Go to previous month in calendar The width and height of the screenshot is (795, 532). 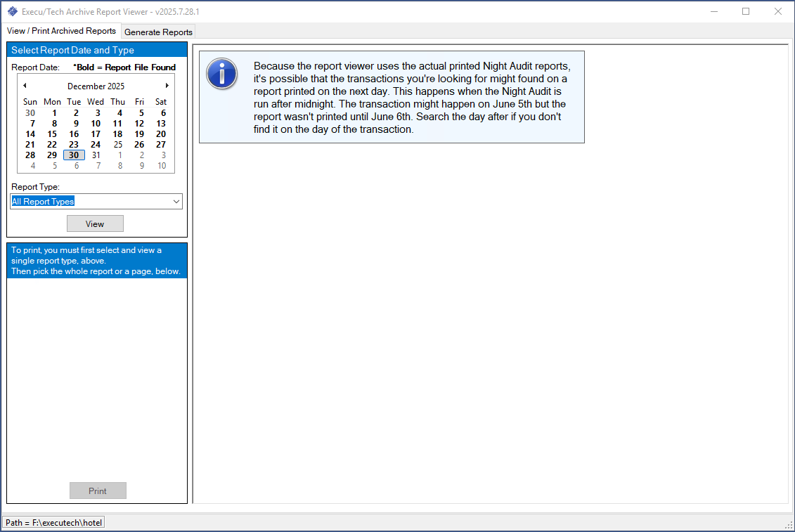25,86
